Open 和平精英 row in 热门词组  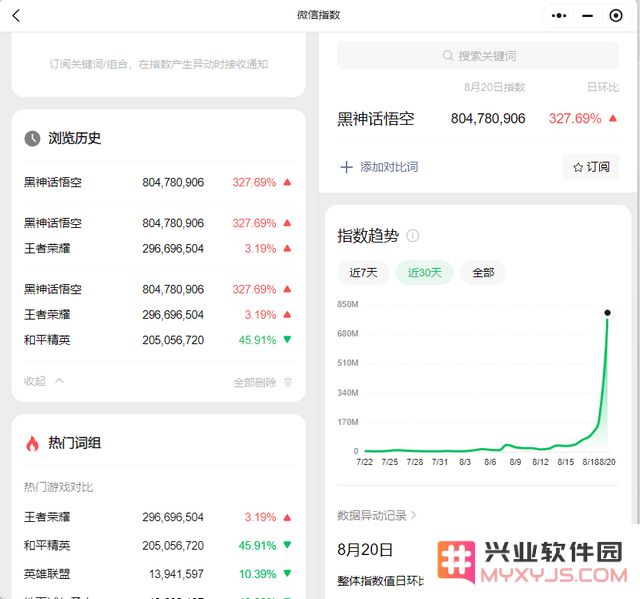pos(158,545)
